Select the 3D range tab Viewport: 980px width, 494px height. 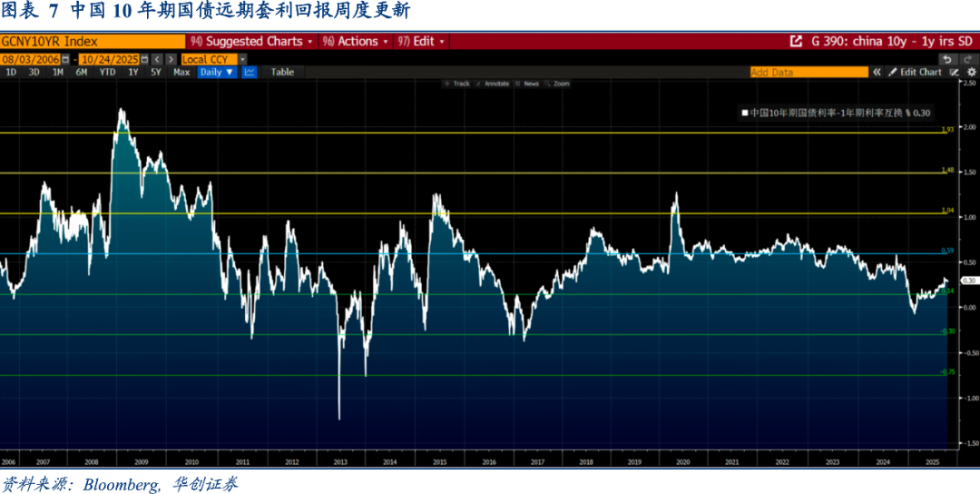34,72
